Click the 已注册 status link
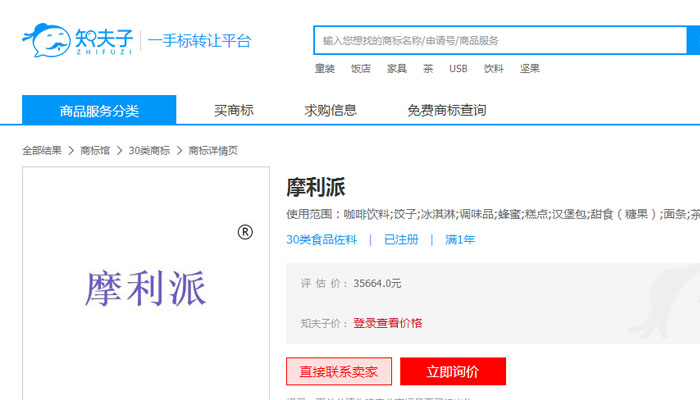This screenshot has width=700, height=400. click(x=401, y=240)
